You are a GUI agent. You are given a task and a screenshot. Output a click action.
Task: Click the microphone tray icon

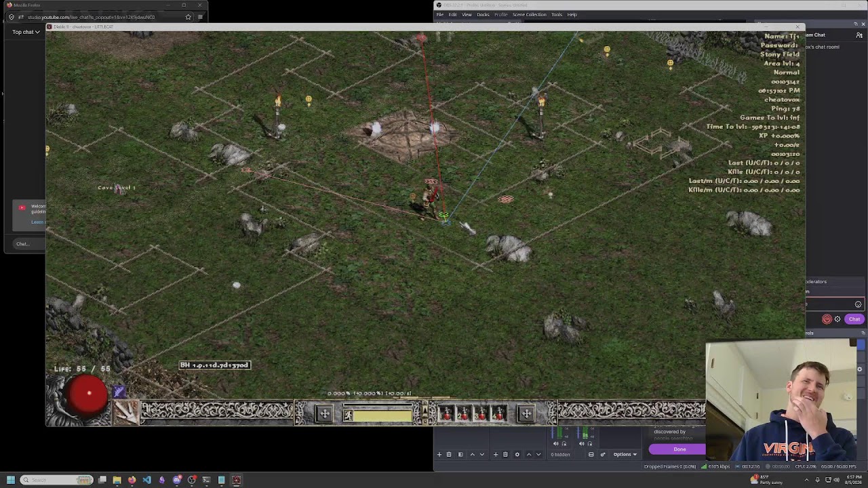817,480
